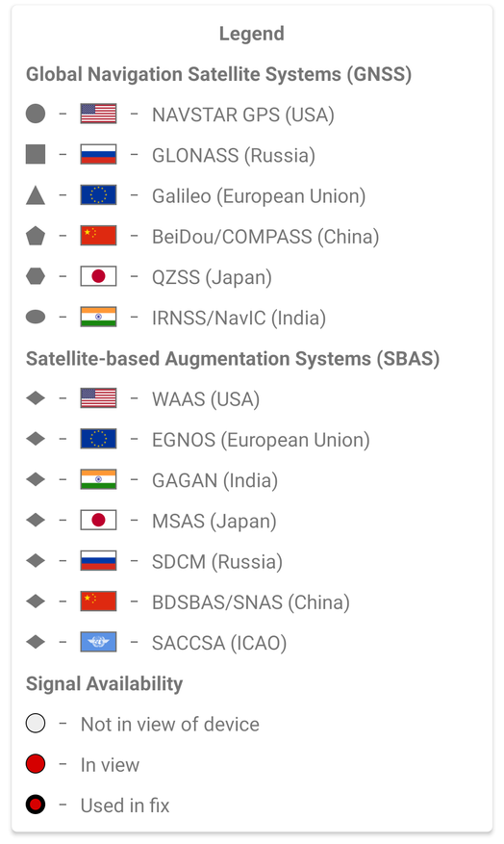Tap the Japan flag next to QZSS
The image size is (504, 844).
98,276
